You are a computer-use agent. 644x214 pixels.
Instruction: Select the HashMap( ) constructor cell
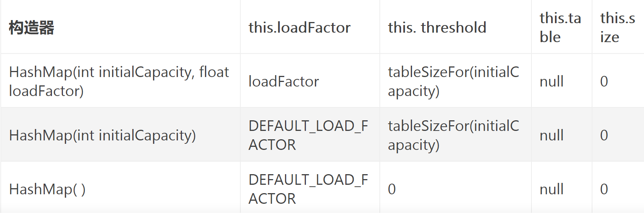(x=47, y=189)
